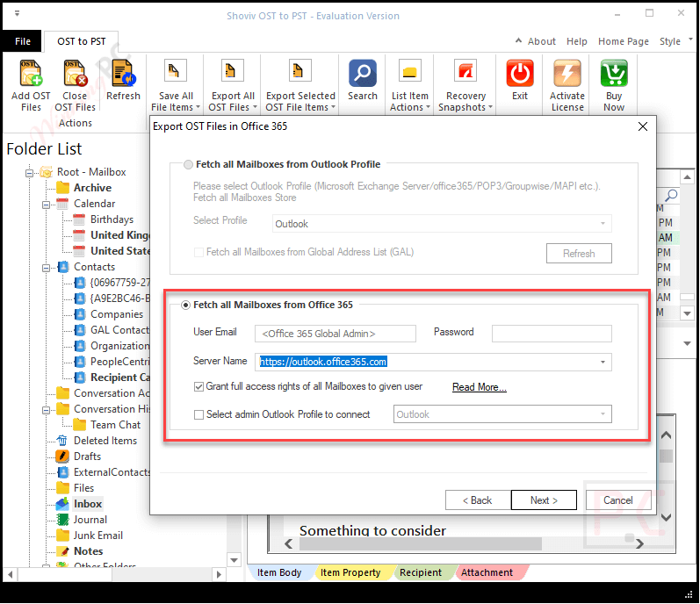Open List Item Actions
This screenshot has height=604, width=700.
[410, 86]
